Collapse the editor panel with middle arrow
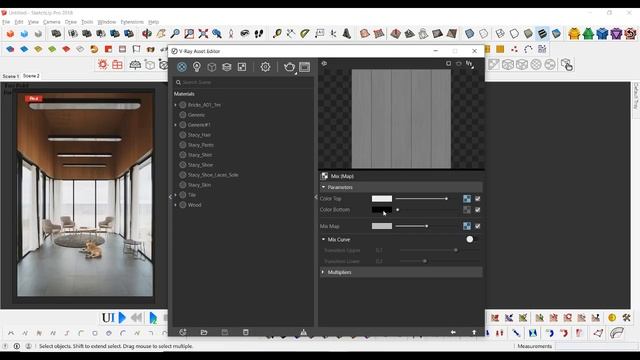Viewport: 640px width, 360px height. point(316,197)
